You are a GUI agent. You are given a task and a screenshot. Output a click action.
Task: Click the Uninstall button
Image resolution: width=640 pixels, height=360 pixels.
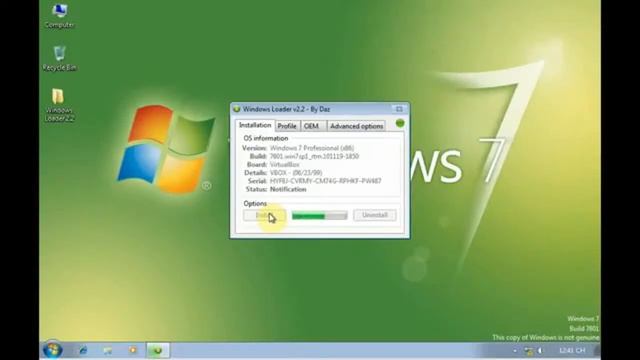click(x=375, y=215)
